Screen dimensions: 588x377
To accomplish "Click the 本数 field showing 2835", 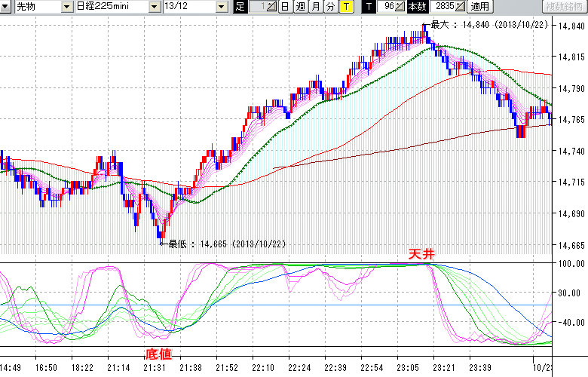I will coord(443,6).
